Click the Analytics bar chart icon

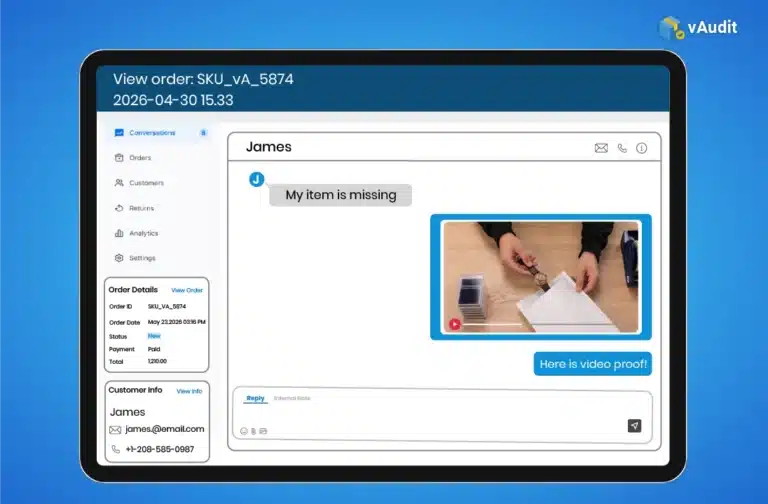coord(119,233)
